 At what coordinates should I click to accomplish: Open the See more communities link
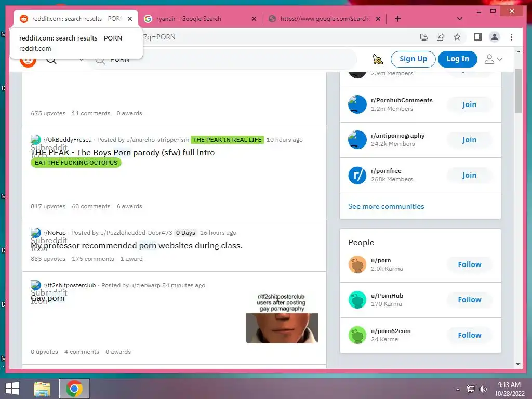pyautogui.click(x=386, y=206)
